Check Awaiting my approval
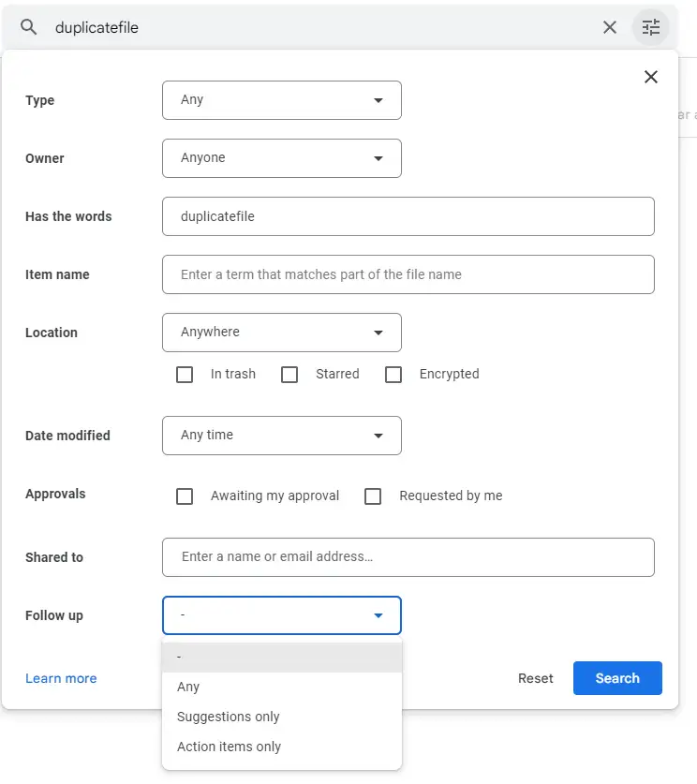 point(185,496)
